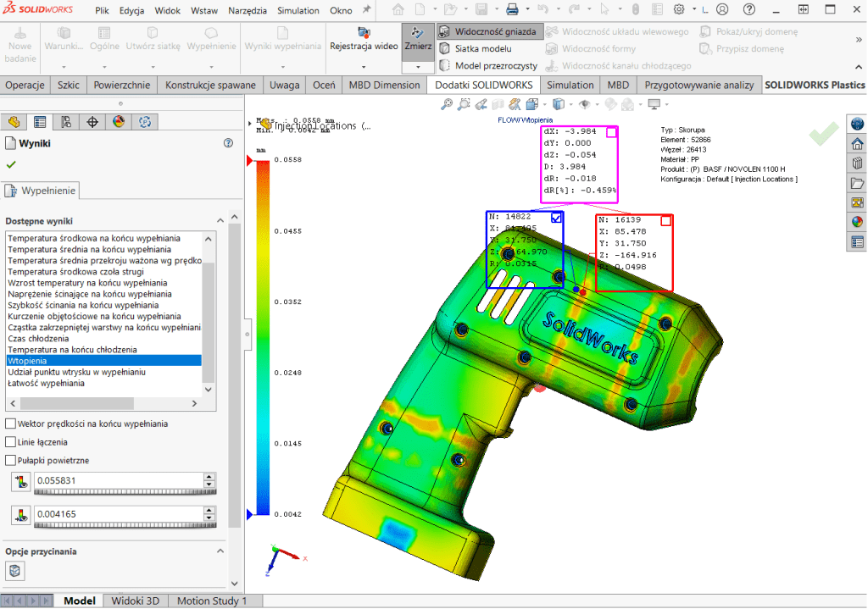Open Appearances color ball in task pane

pos(857,222)
